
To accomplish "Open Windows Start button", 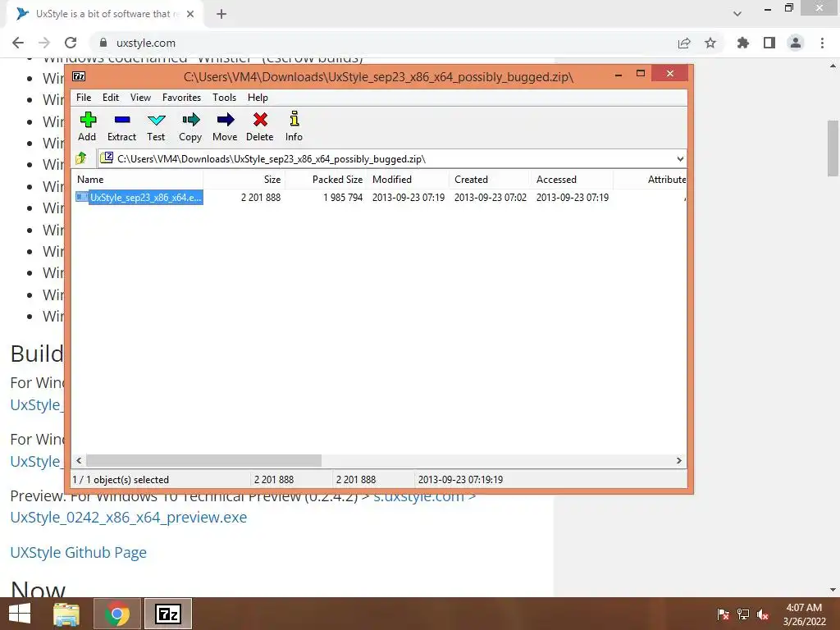I will tap(20, 614).
